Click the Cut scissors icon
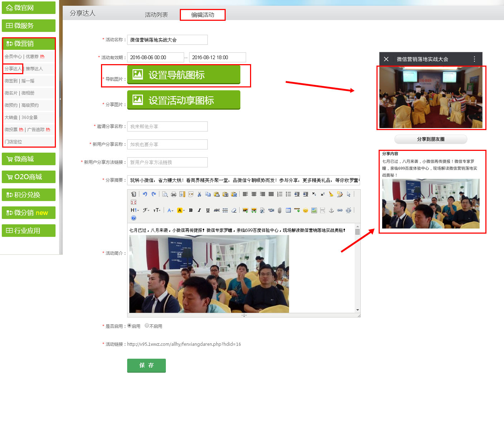Viewport: 504px width, 430px height. tap(199, 194)
